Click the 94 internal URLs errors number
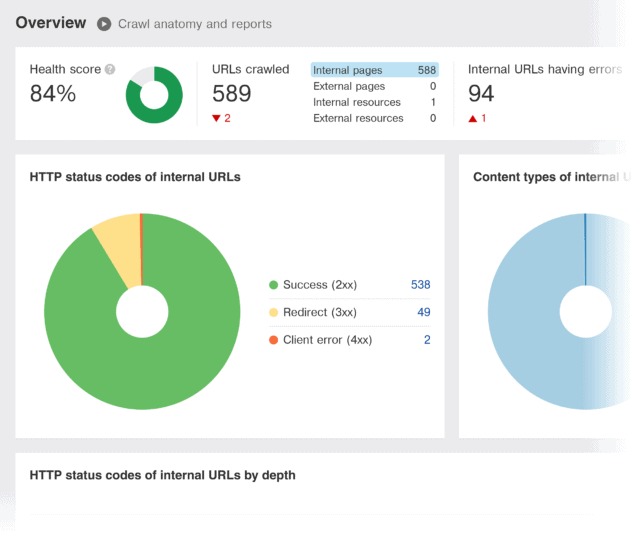Viewport: 640px width, 544px height. coord(481,93)
